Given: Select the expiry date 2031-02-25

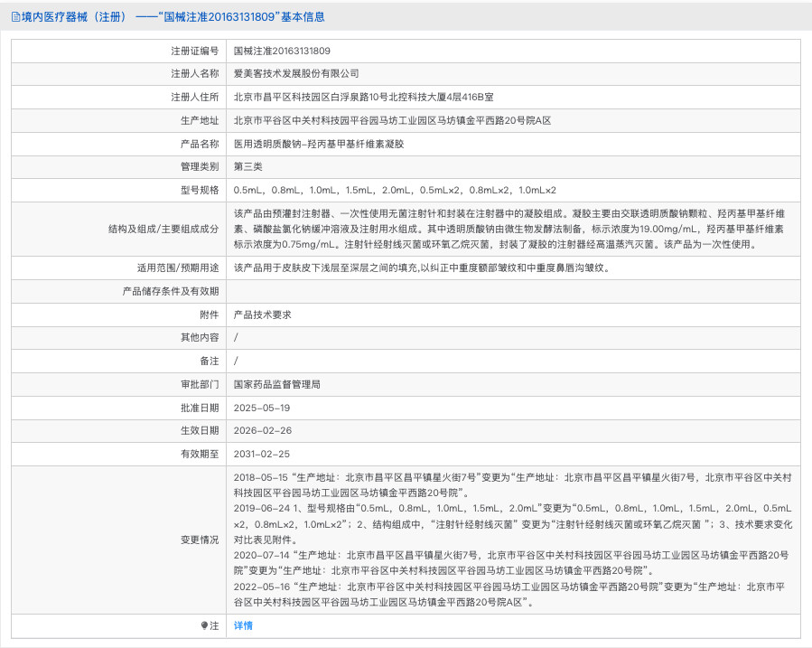Looking at the screenshot, I should tap(262, 453).
